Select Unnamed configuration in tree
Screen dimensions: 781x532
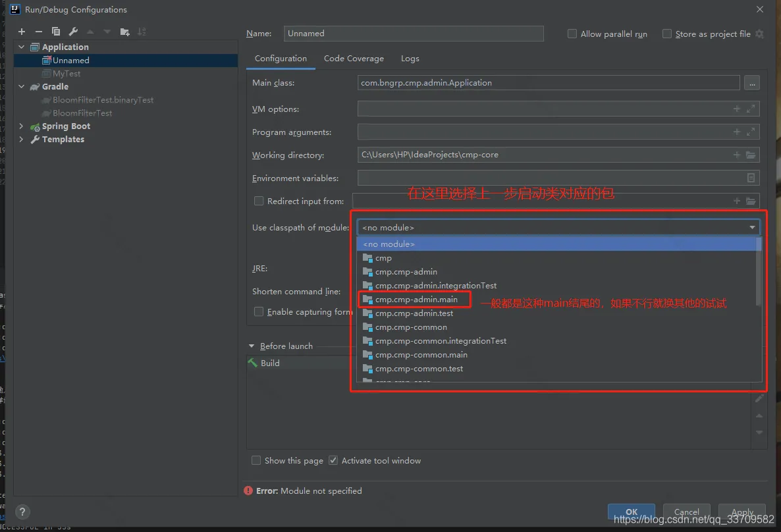pyautogui.click(x=126, y=61)
